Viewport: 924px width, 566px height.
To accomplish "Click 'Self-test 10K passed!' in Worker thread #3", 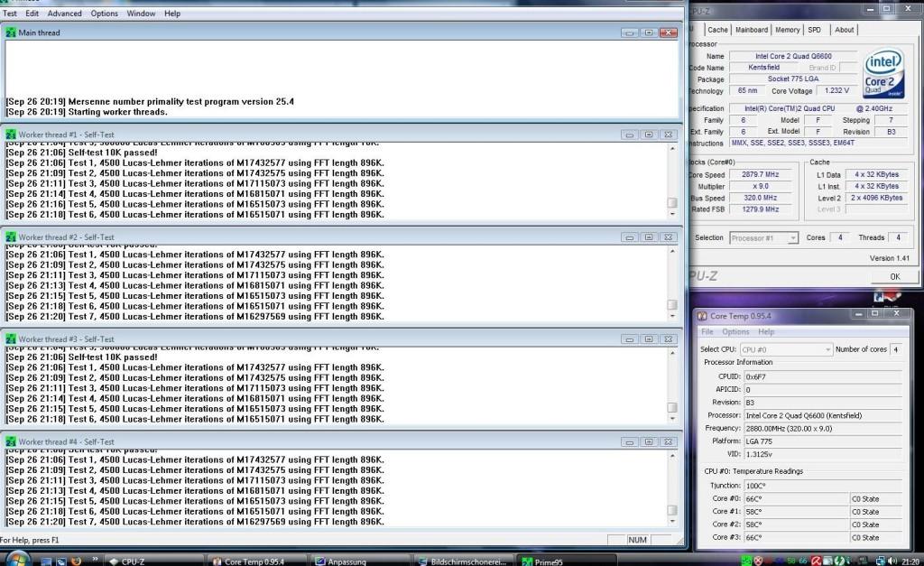I will (81, 357).
